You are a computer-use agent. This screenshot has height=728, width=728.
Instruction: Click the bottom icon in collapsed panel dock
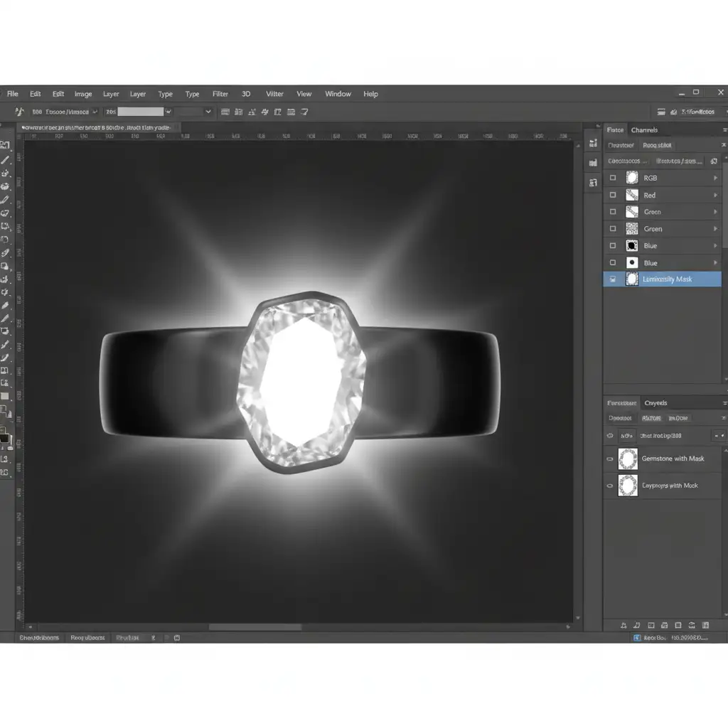(x=593, y=183)
